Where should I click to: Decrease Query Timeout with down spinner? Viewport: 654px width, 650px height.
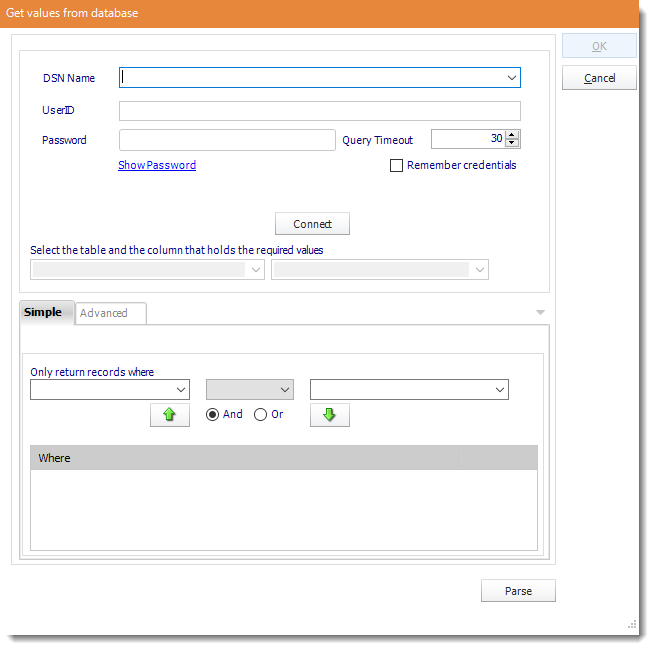click(512, 143)
